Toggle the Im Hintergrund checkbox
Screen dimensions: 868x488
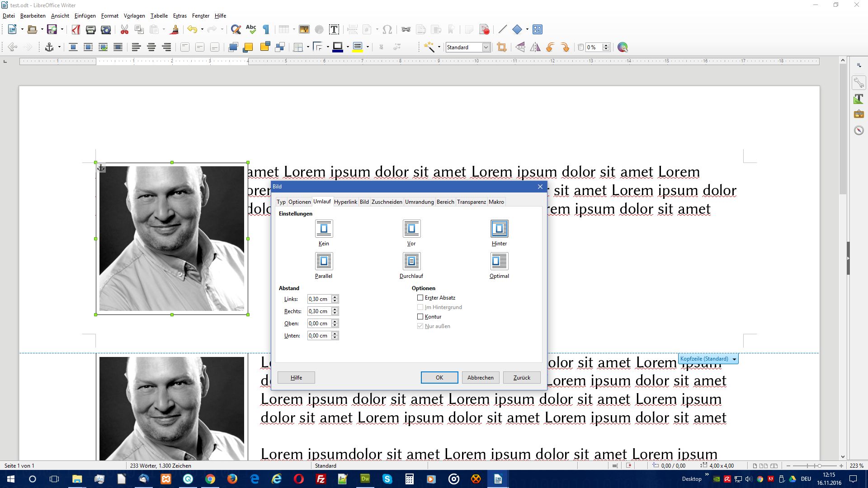pos(420,307)
